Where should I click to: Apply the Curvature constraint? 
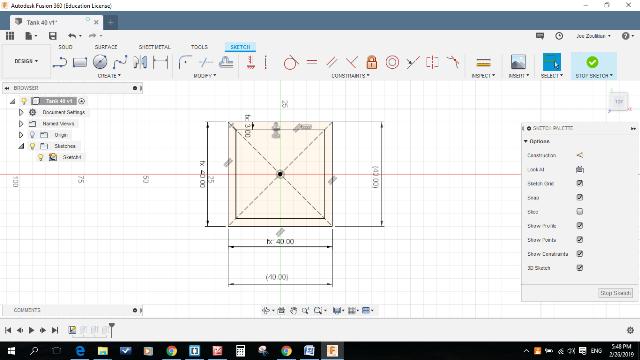453,62
